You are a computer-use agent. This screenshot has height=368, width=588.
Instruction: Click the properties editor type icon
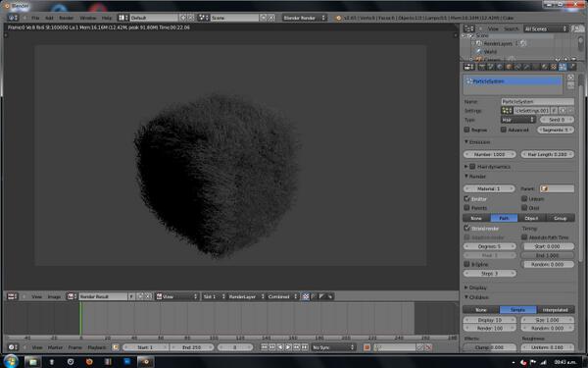(468, 67)
